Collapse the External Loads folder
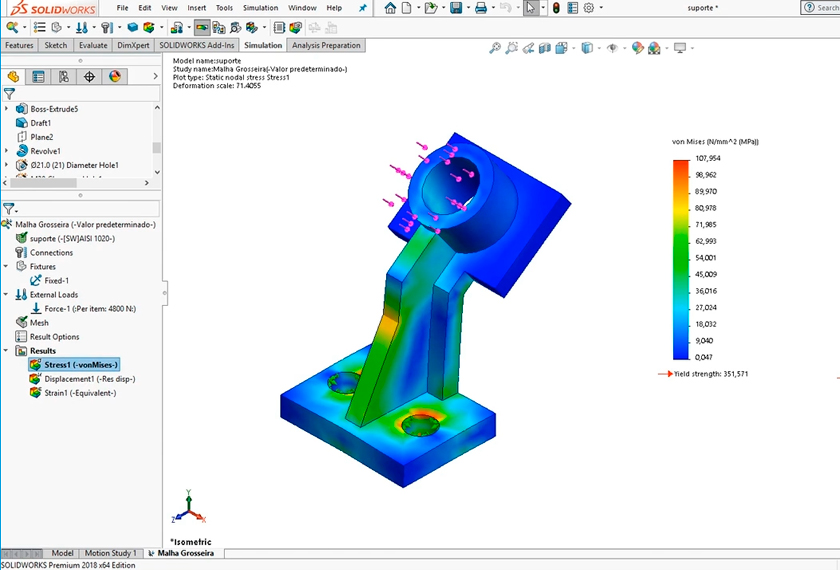This screenshot has height=570, width=840. (x=8, y=295)
